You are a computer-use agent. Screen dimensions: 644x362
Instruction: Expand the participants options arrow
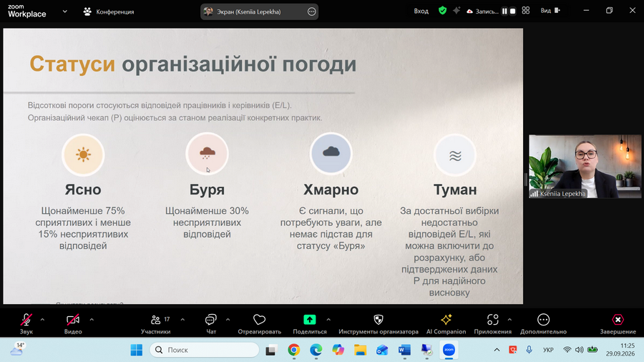tap(182, 319)
